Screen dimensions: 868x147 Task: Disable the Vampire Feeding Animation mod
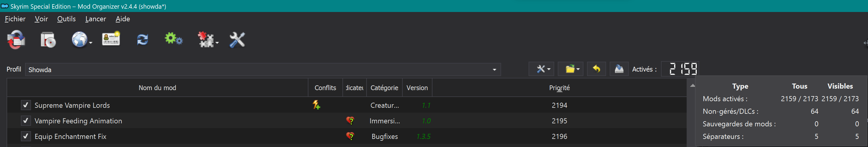click(26, 121)
